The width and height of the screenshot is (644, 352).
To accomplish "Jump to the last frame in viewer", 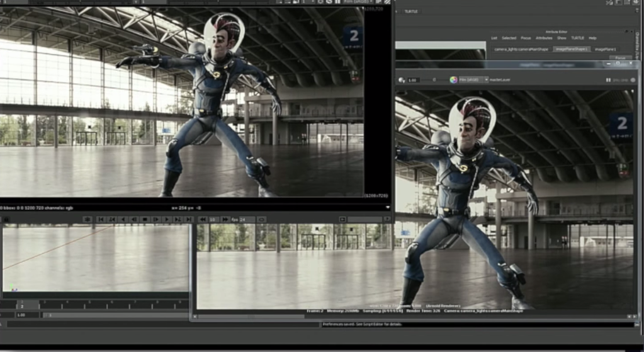I will (x=188, y=219).
